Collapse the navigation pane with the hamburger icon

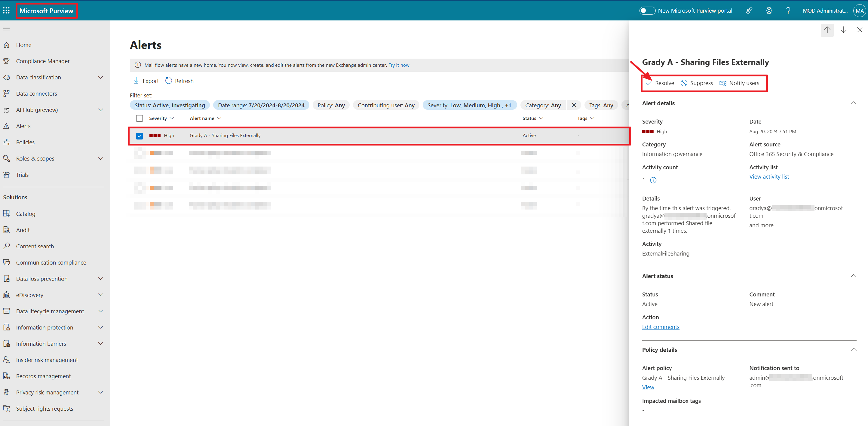point(6,28)
